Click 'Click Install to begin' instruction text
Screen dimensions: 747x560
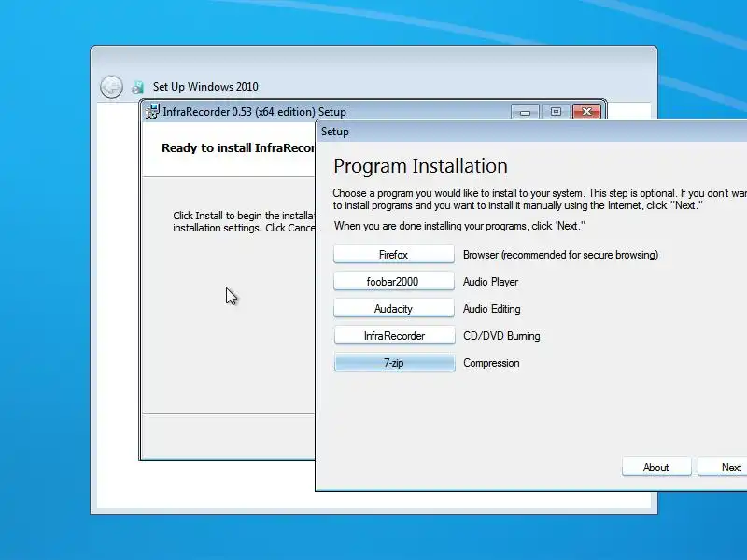244,222
